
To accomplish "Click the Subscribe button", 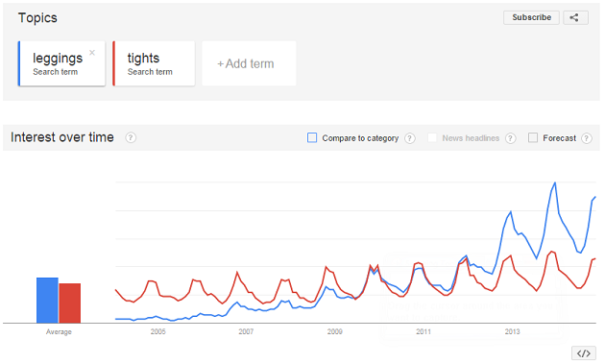I will click(x=531, y=17).
